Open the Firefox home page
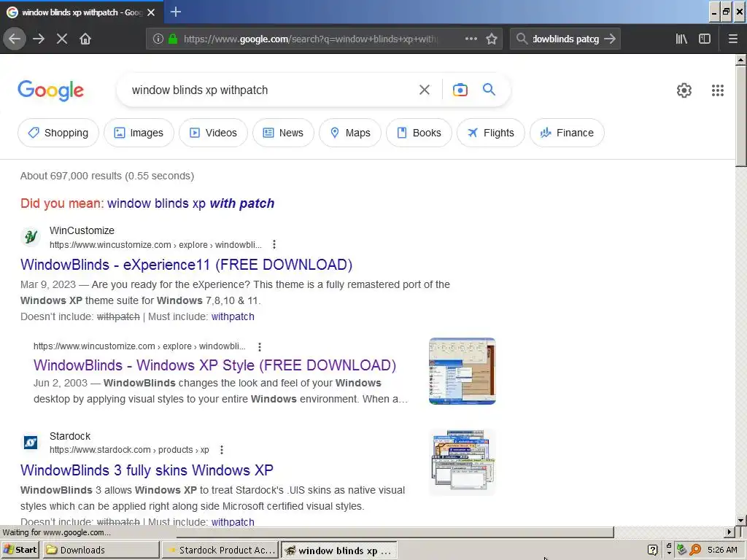The image size is (747, 560). click(85, 39)
